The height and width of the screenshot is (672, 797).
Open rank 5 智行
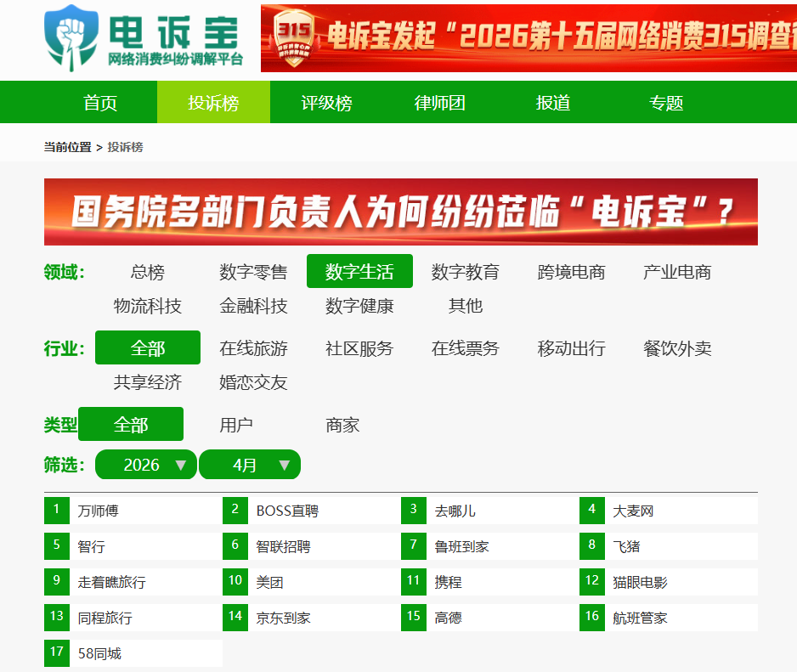point(133,546)
